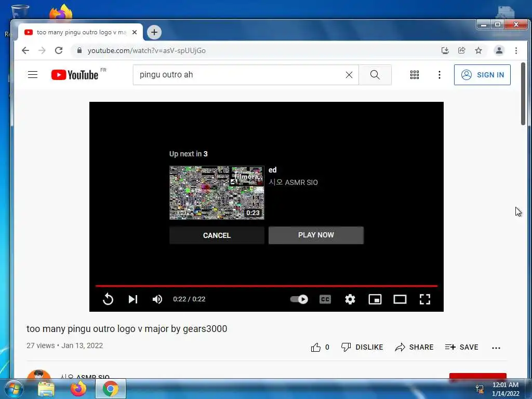
Task: Click the 0:22 / 0:22 time display
Action: click(x=189, y=299)
